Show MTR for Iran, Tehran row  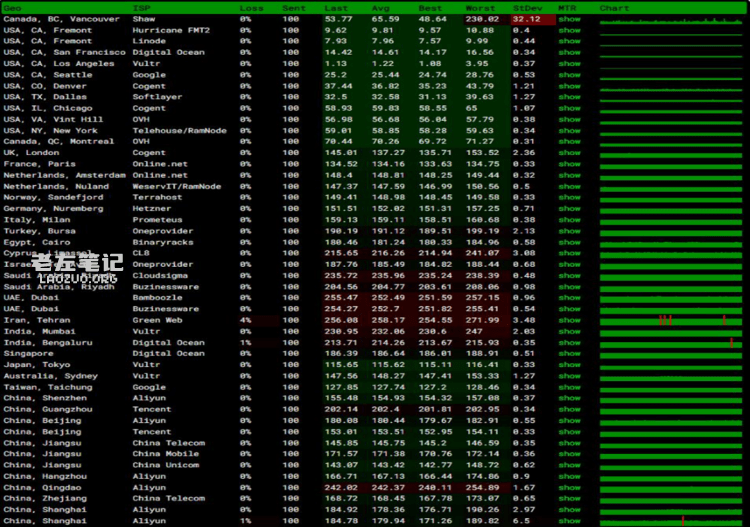click(x=569, y=320)
